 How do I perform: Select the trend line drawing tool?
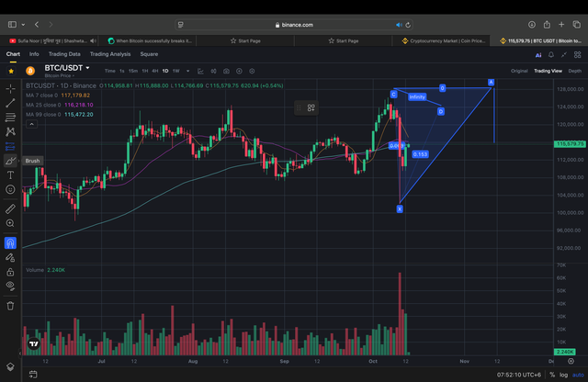pos(10,103)
